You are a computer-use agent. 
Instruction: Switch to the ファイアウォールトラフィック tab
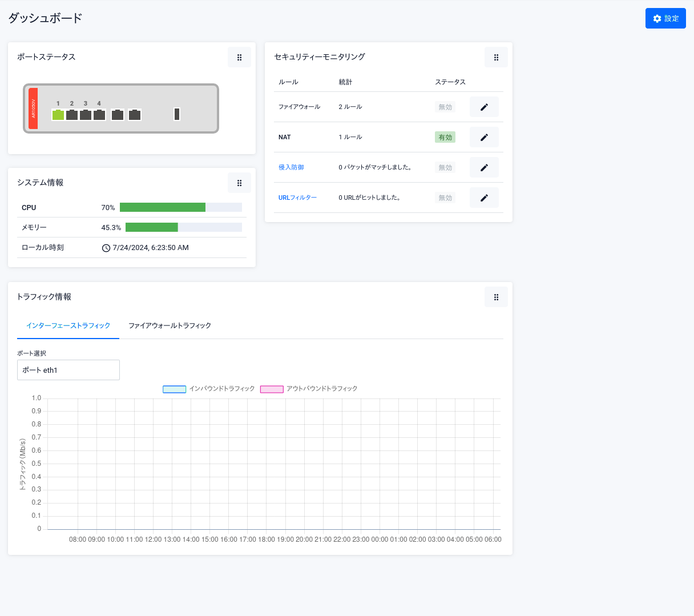[170, 325]
